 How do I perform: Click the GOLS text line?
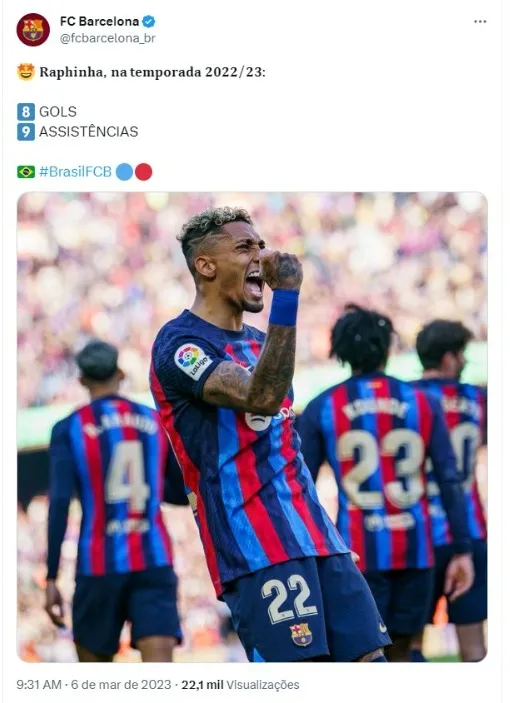click(x=58, y=112)
